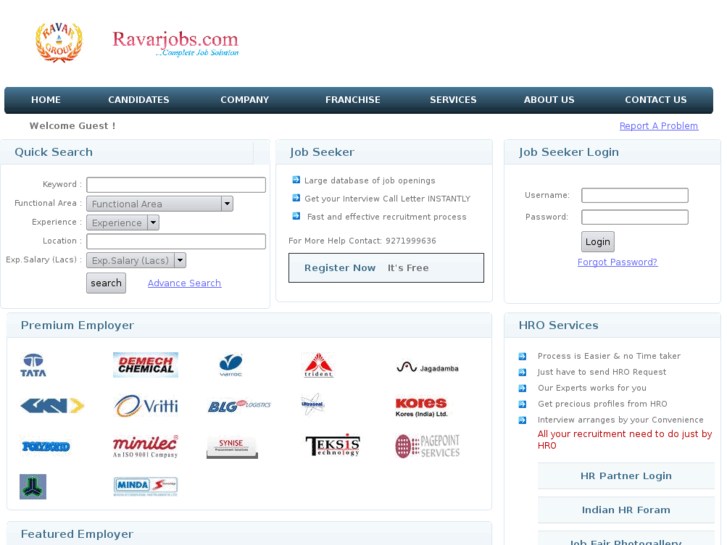Open the Minda employer logo
This screenshot has width=727, height=545.
pyautogui.click(x=146, y=486)
